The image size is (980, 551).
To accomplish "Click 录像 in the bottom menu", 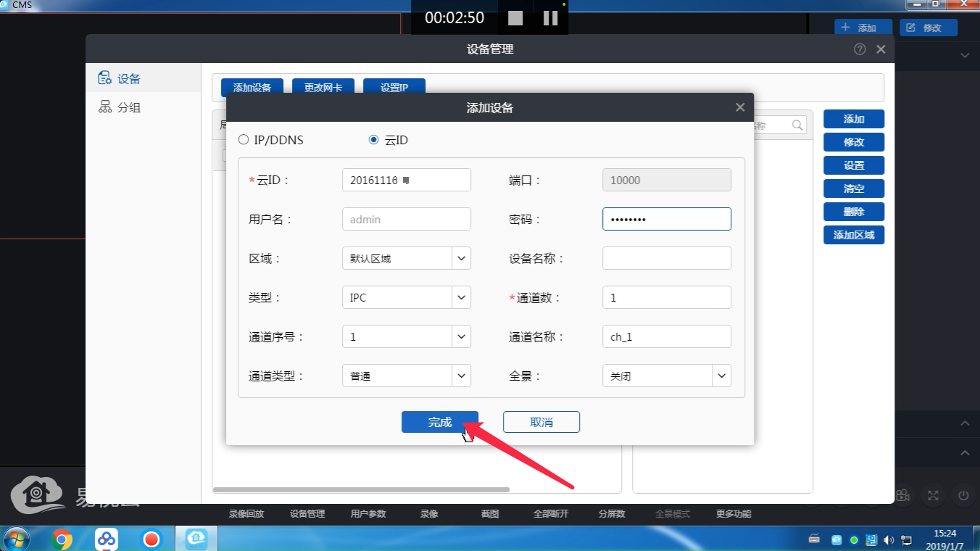I will coord(429,514).
